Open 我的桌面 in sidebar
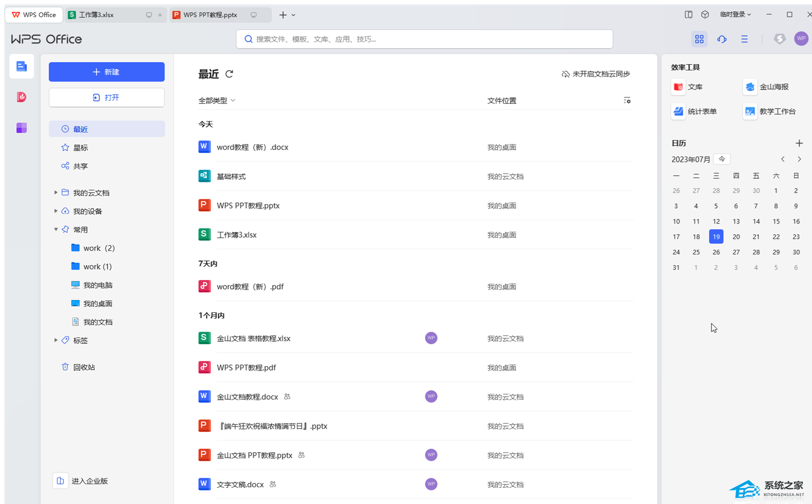Viewport: 812px width, 504px height. coord(92,304)
